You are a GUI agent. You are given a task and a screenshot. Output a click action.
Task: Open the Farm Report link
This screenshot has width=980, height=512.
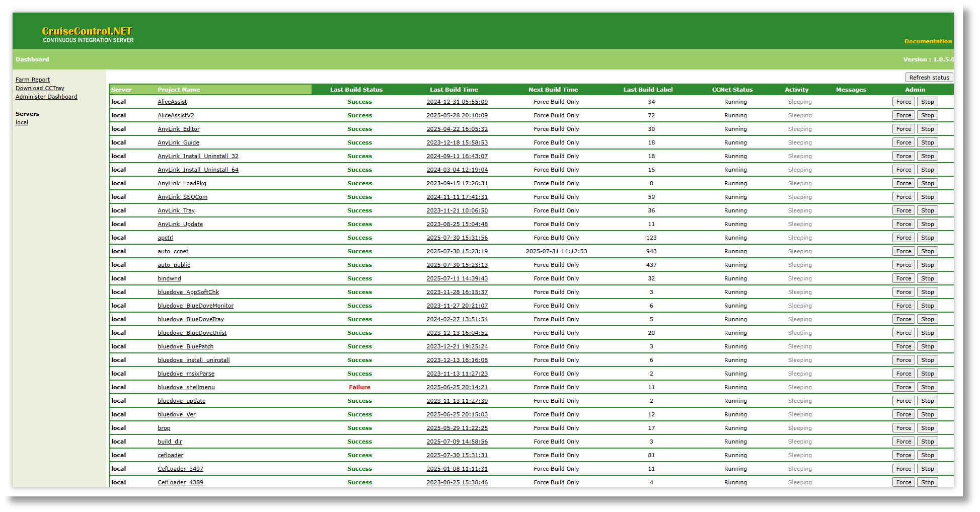tap(33, 80)
